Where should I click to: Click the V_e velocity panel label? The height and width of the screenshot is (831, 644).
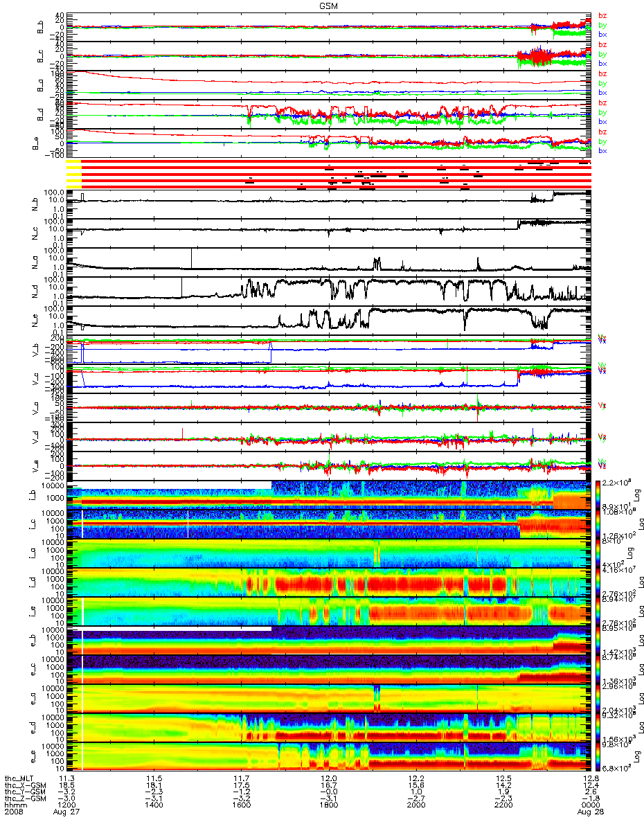coord(35,467)
